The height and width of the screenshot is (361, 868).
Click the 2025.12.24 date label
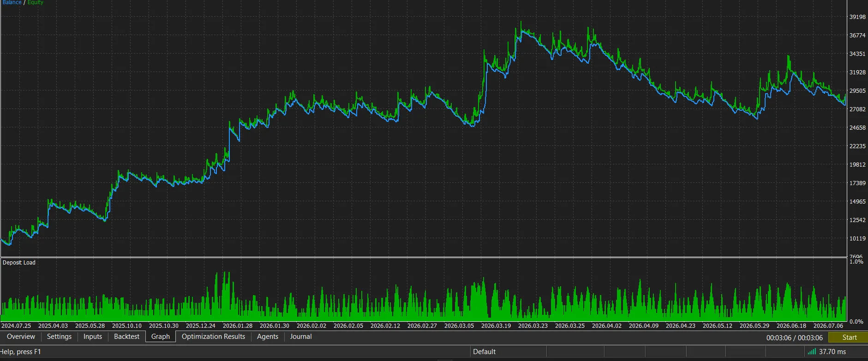201,326
